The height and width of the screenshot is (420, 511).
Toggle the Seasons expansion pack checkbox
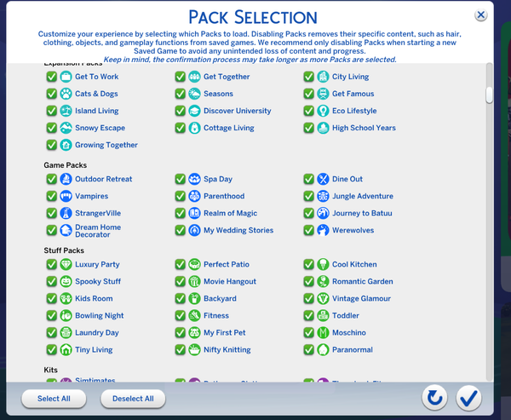(181, 94)
